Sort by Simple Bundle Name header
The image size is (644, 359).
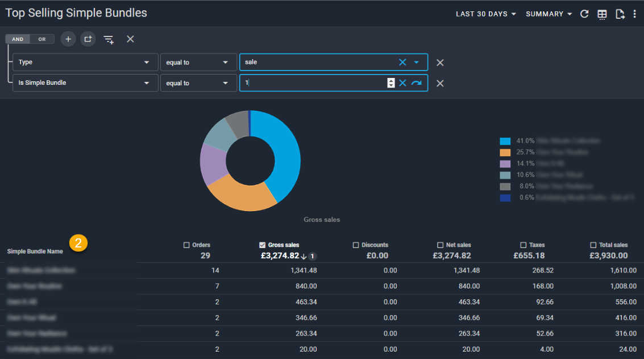tap(35, 251)
